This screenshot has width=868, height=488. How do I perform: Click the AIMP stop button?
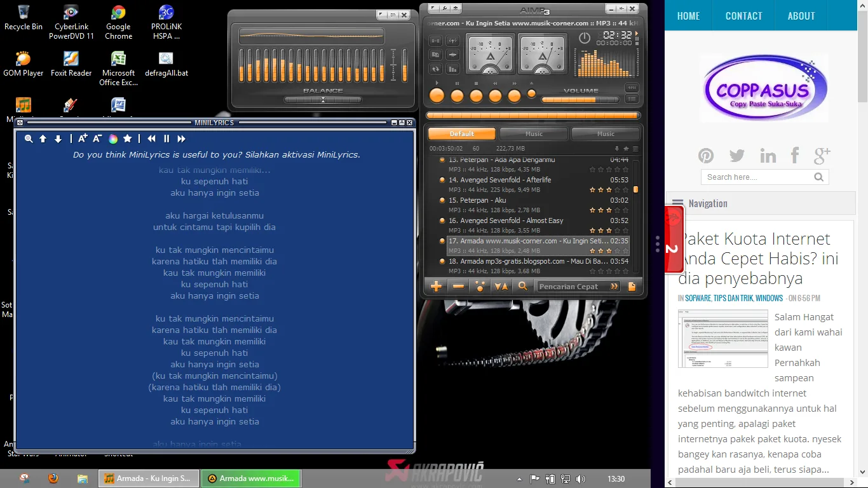click(476, 96)
